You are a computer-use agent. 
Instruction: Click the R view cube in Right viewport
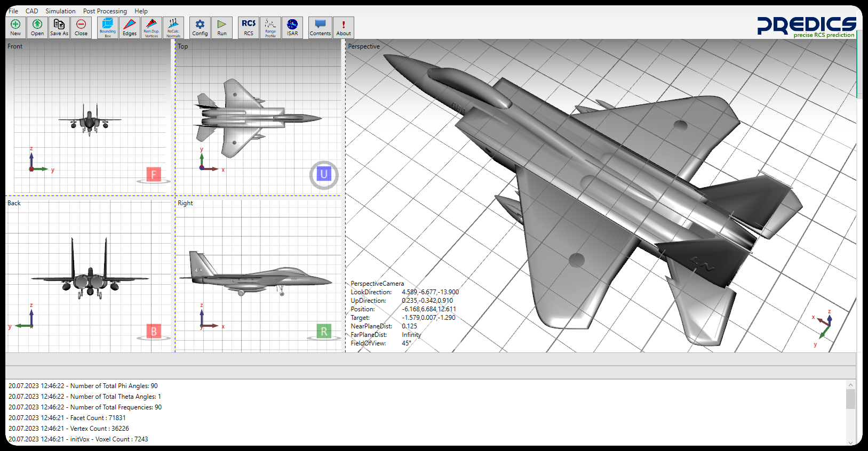pos(324,331)
